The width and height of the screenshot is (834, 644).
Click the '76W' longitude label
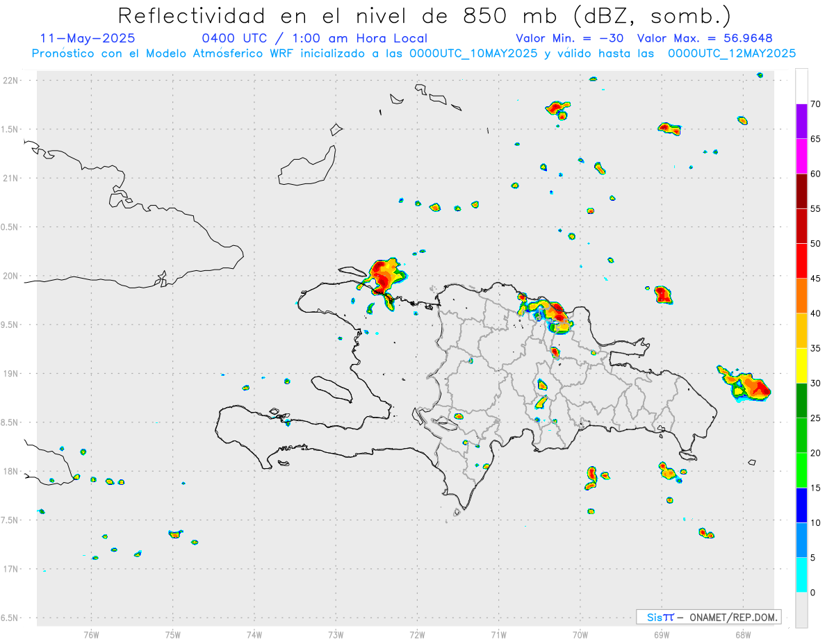(91, 635)
